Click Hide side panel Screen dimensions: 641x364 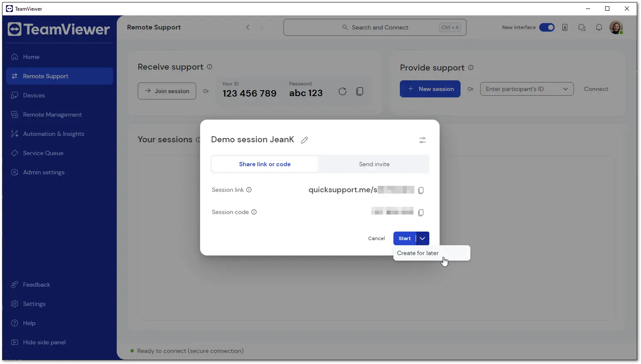click(x=60, y=342)
